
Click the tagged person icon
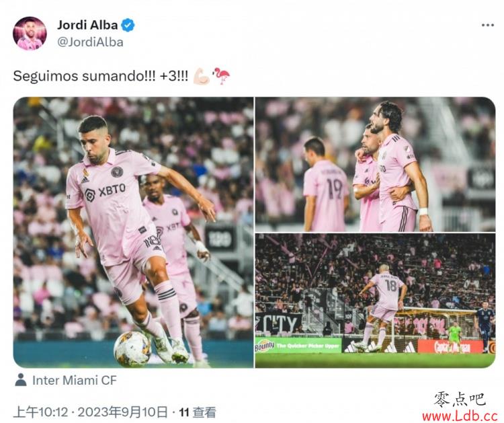pos(21,380)
